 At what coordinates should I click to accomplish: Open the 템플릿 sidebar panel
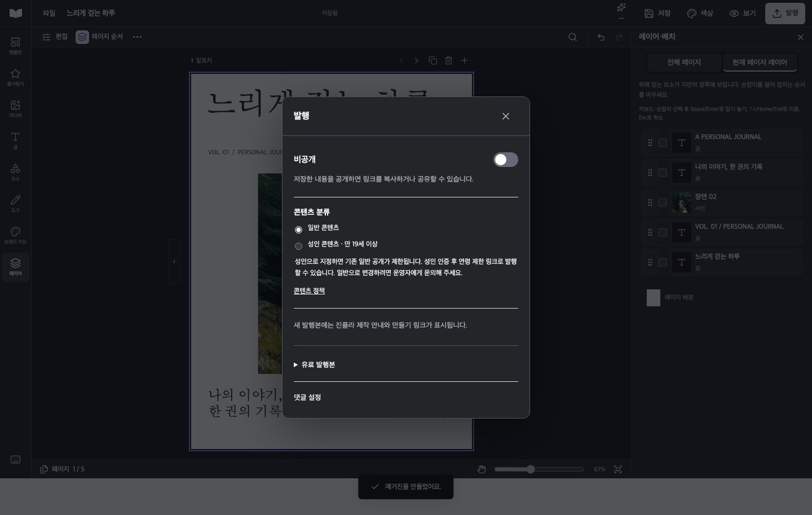coord(15,46)
